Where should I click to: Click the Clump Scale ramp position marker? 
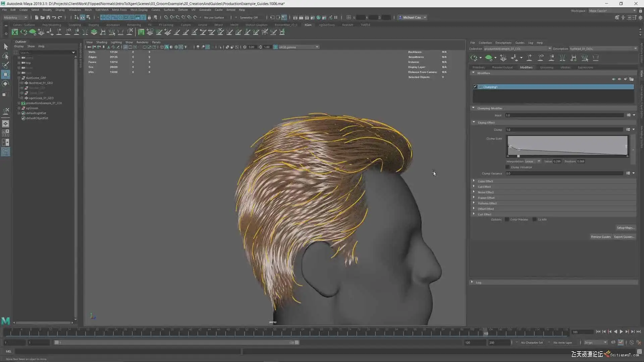coord(518,156)
